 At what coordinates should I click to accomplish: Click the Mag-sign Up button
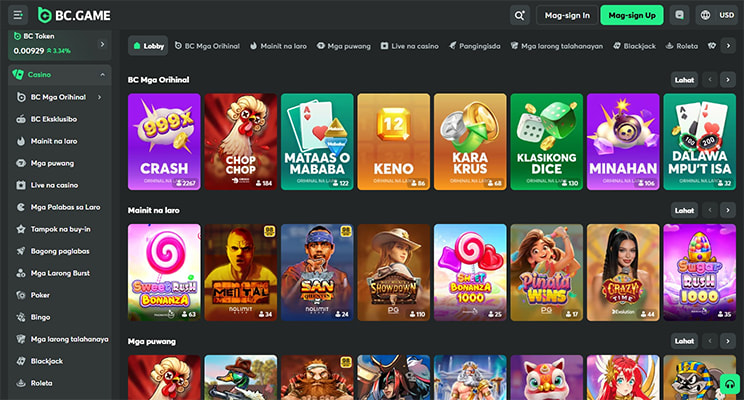click(x=632, y=15)
